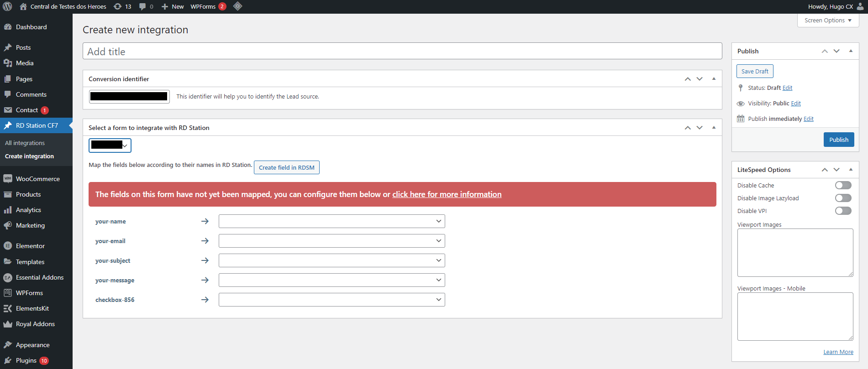Click the Analytics bar chart icon
Screen dimensions: 868x369
click(8, 210)
